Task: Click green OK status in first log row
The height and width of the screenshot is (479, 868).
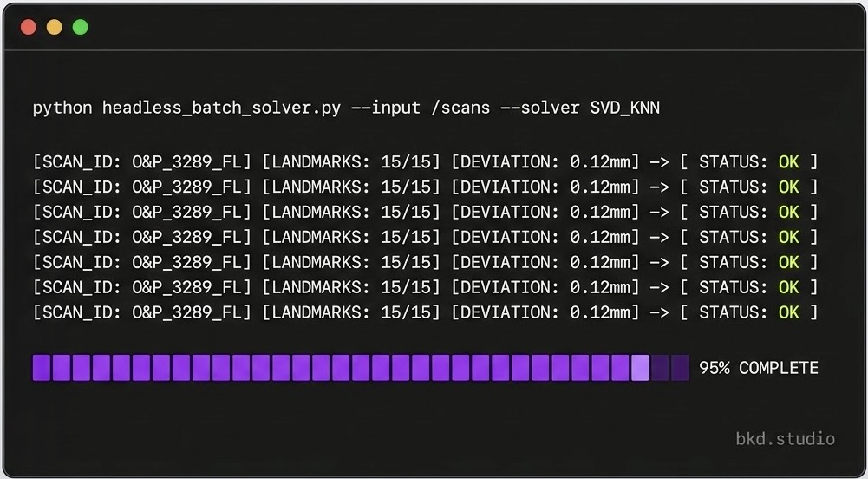Action: coord(789,162)
